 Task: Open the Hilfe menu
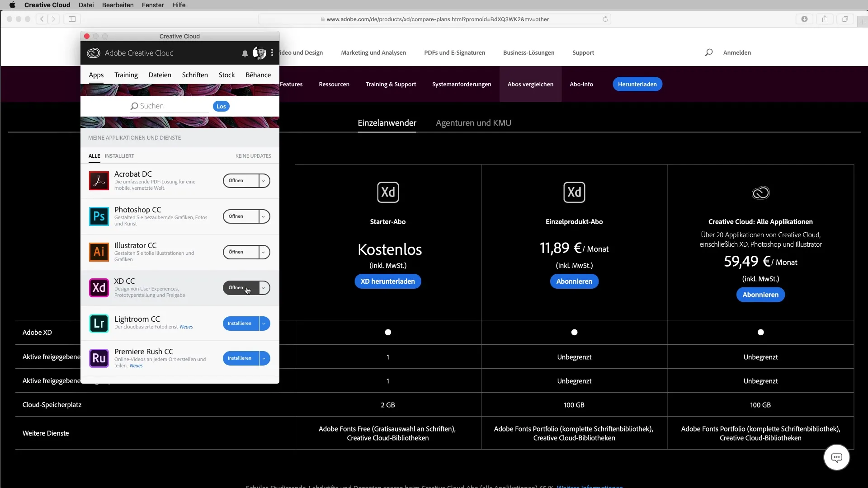pyautogui.click(x=179, y=5)
